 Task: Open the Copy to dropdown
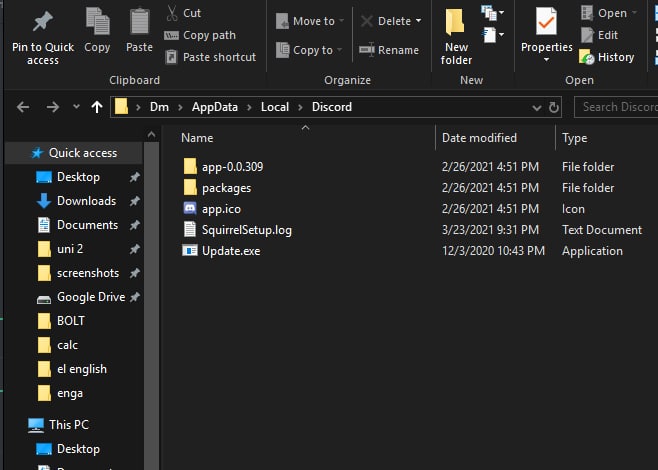pyautogui.click(x=309, y=50)
